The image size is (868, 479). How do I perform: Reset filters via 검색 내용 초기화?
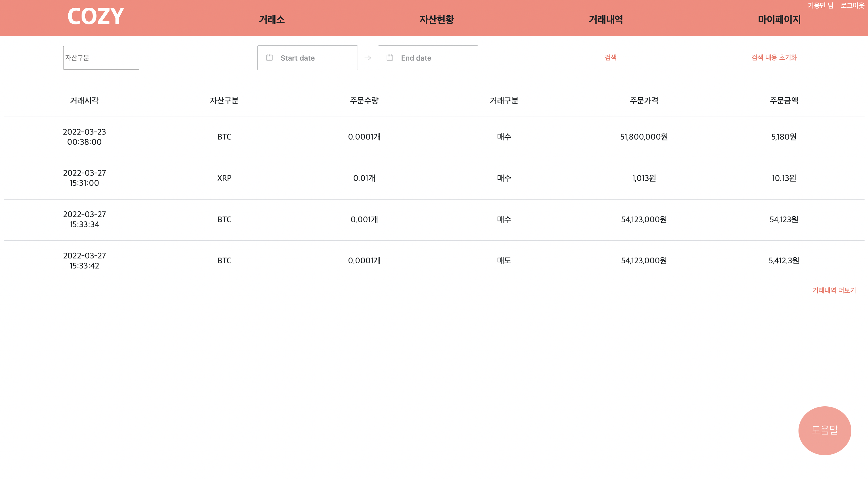coord(774,57)
